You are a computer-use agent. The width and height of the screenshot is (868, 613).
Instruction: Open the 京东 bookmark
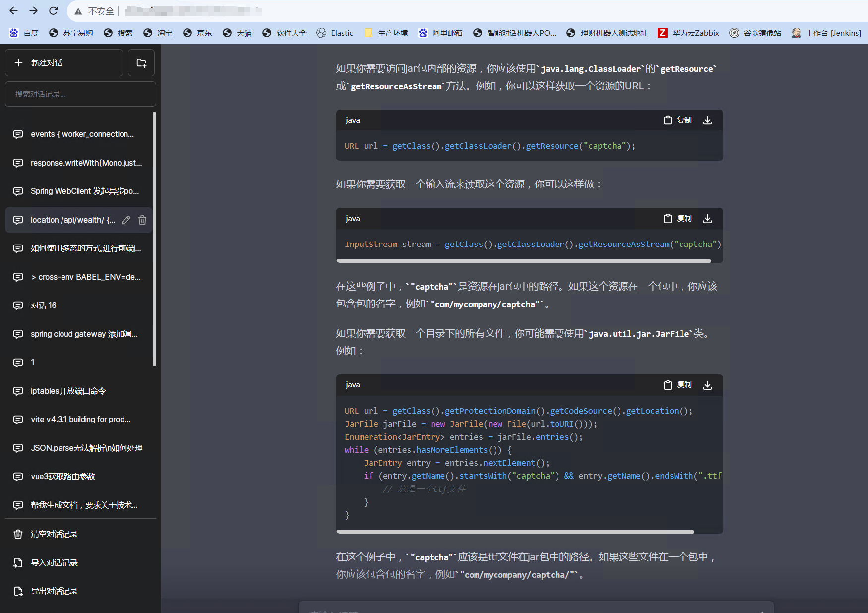point(197,33)
